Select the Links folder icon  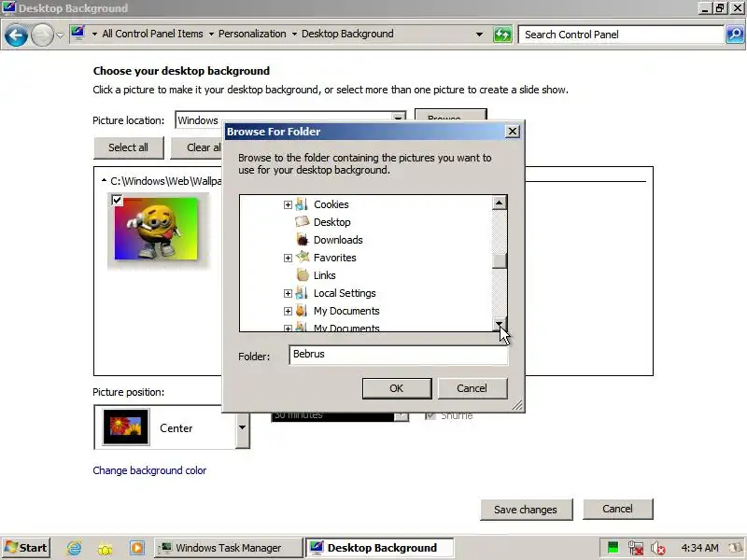(302, 274)
